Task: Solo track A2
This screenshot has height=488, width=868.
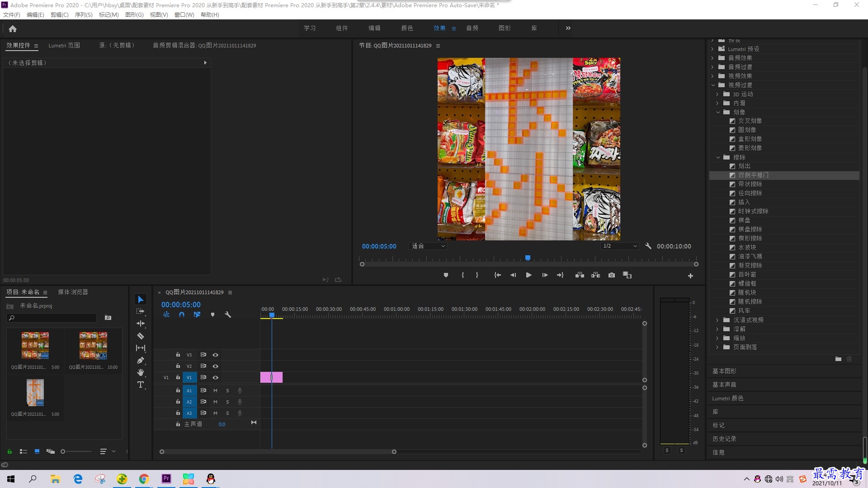Action: [x=227, y=402]
